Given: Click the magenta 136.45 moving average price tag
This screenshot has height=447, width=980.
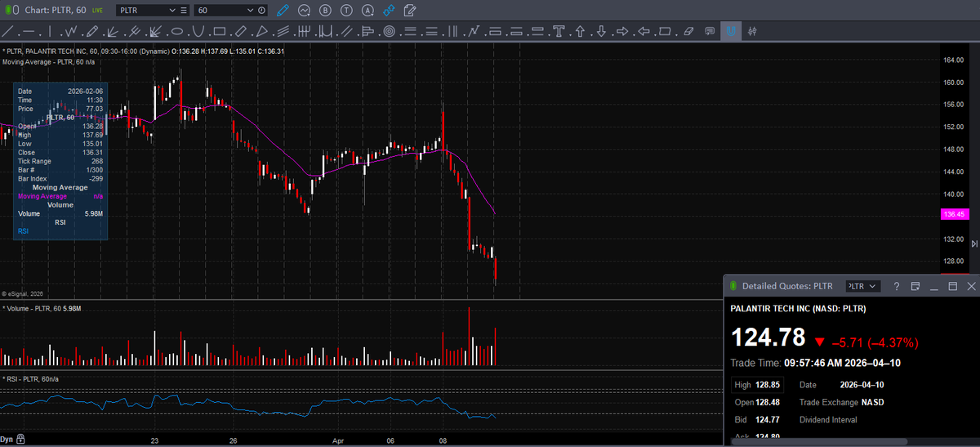Looking at the screenshot, I should 954,214.
